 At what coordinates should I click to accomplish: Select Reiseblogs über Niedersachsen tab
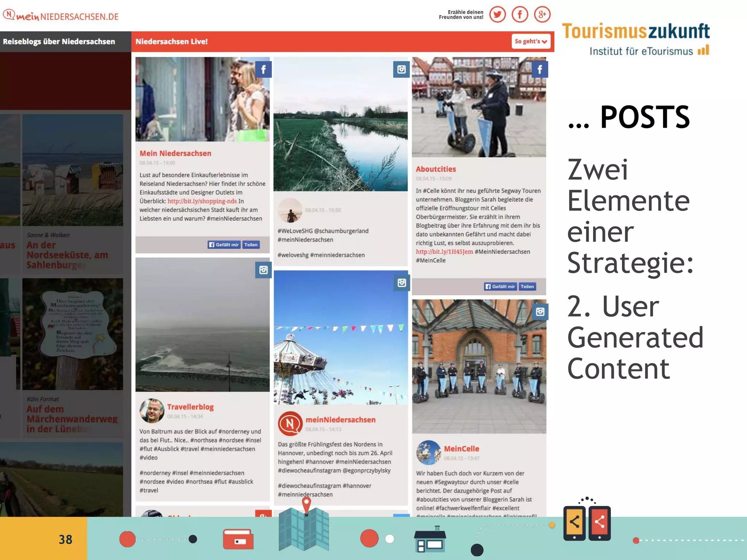59,42
